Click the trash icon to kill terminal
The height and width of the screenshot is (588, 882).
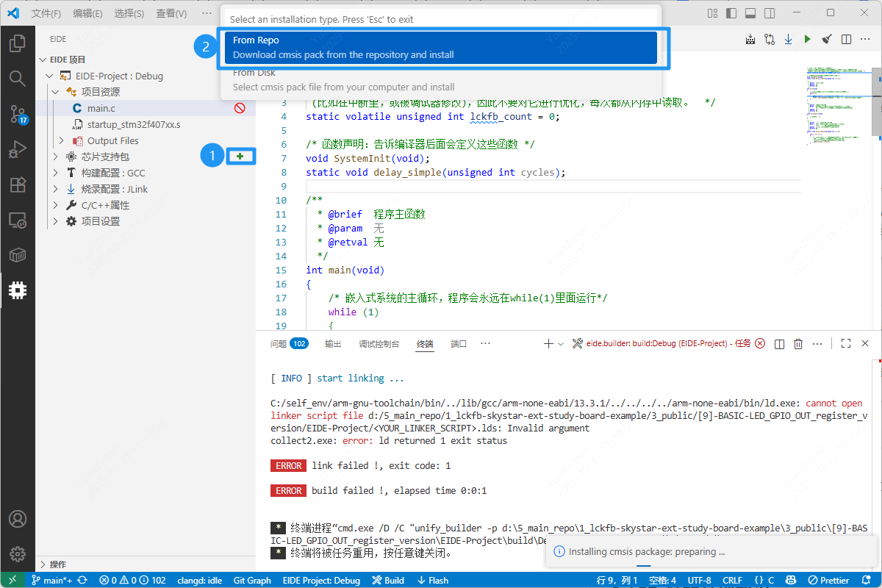798,343
